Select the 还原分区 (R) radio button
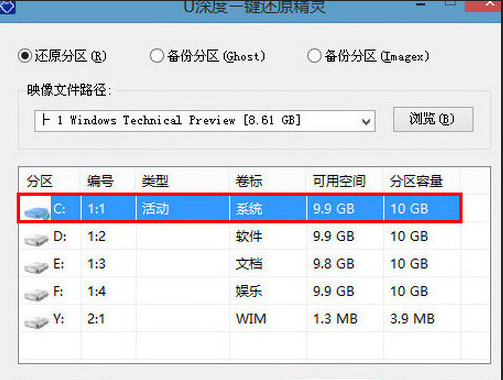The image size is (503, 380). click(x=25, y=56)
